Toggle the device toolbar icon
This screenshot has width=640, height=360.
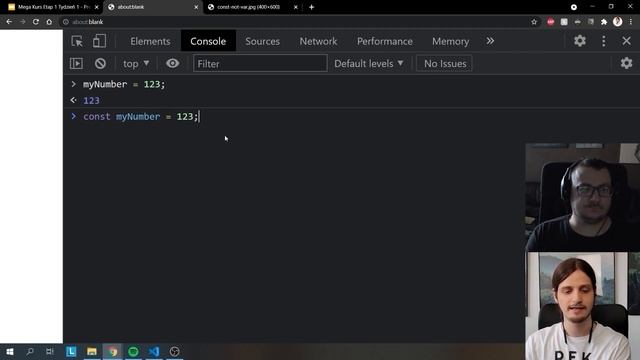[99, 41]
